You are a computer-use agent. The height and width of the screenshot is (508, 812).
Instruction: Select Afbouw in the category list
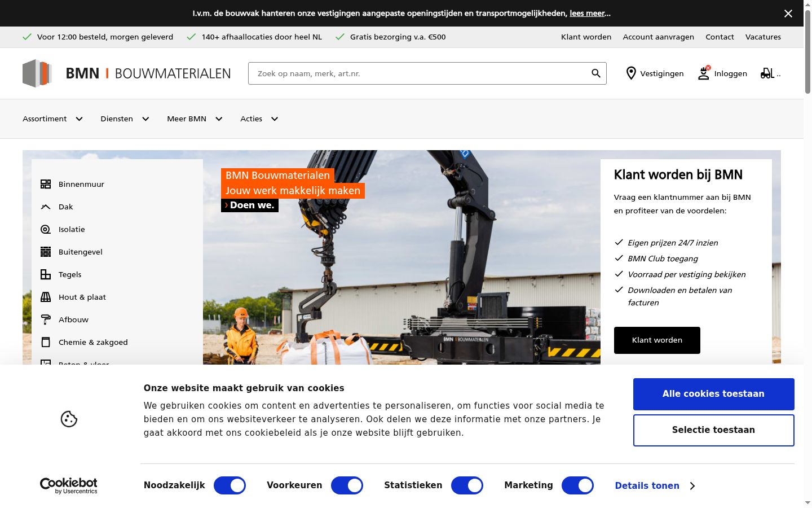(x=73, y=319)
